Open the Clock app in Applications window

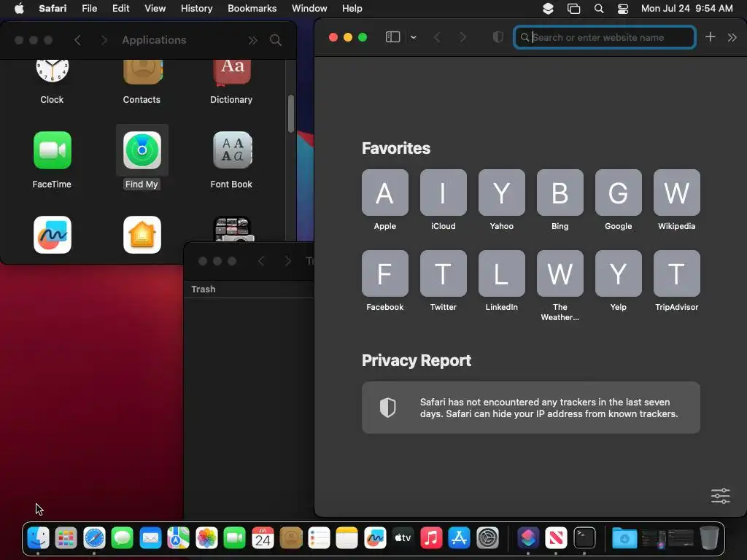(52, 69)
